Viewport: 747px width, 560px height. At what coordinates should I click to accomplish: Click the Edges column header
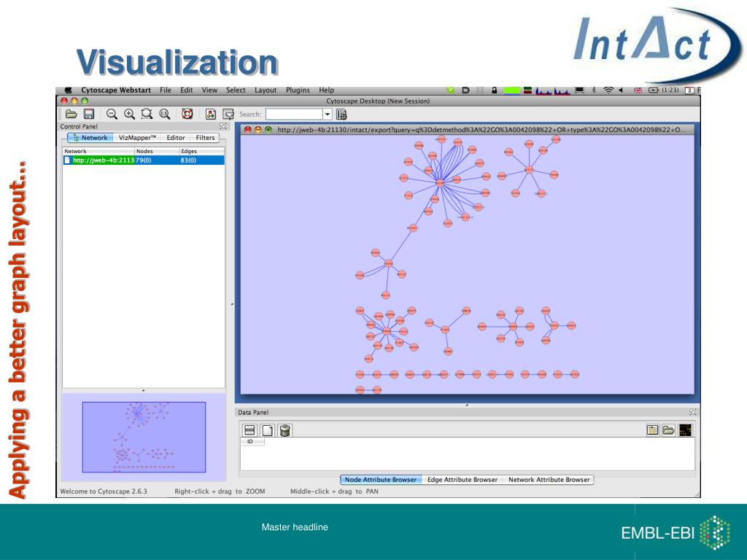(x=202, y=151)
